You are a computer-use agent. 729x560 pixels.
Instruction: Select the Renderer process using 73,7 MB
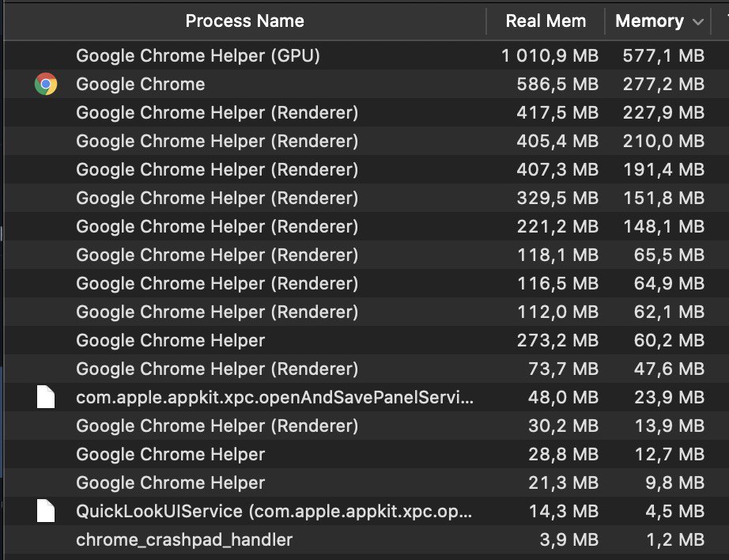click(366, 369)
